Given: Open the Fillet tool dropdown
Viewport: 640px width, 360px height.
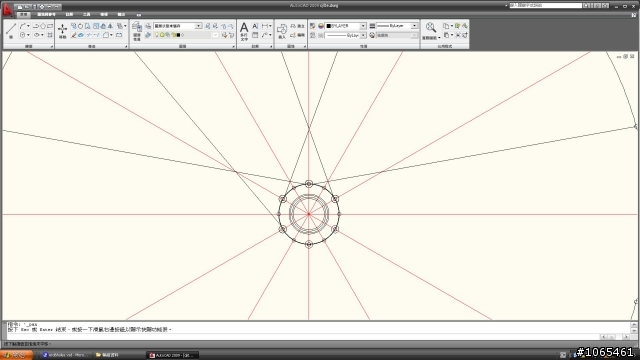Looking at the screenshot, I should point(111,35).
